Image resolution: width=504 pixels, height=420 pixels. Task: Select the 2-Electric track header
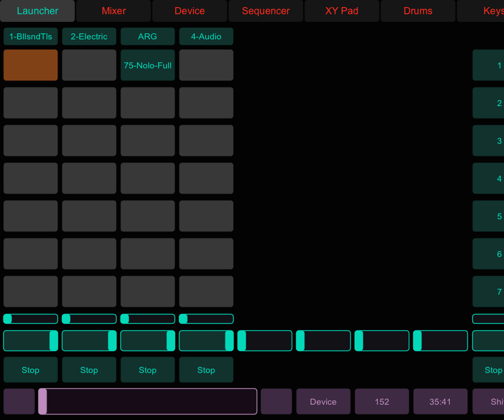pos(89,36)
